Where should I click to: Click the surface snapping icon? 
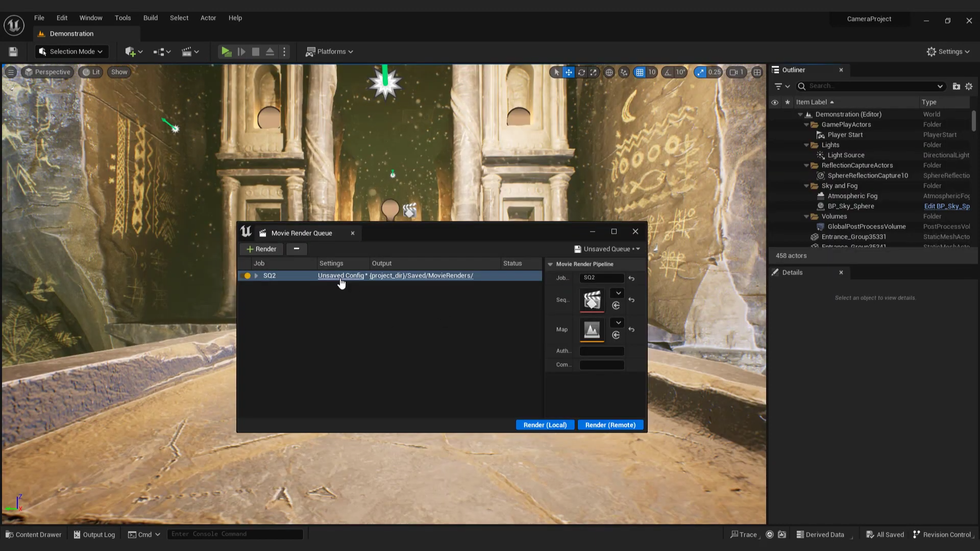pyautogui.click(x=624, y=72)
